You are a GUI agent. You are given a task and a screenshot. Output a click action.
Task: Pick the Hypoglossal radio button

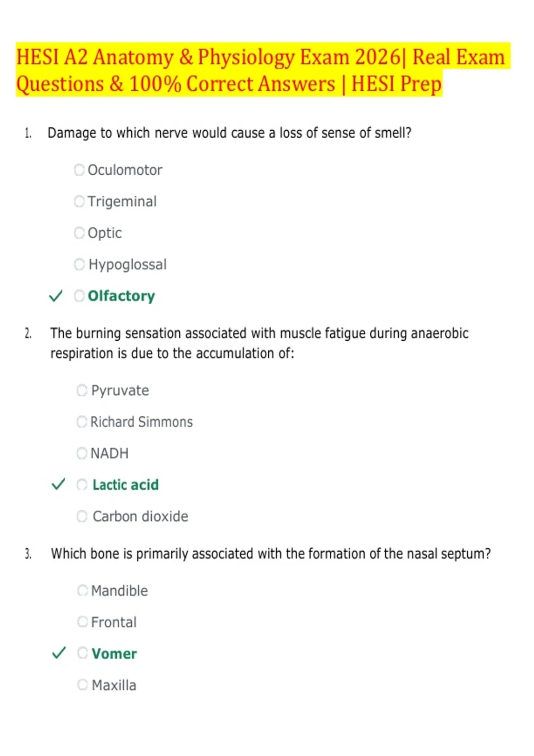[79, 265]
